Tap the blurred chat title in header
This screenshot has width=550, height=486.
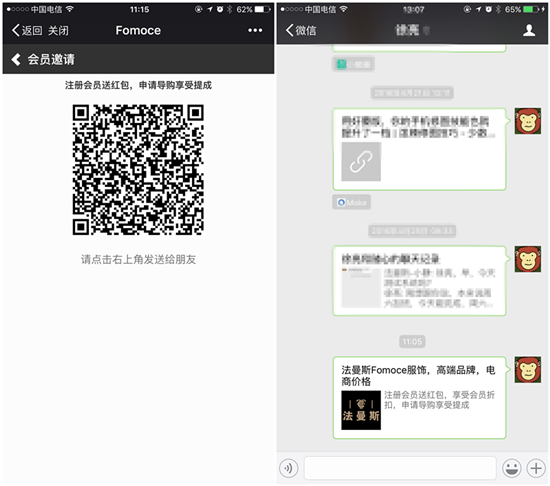click(x=412, y=31)
